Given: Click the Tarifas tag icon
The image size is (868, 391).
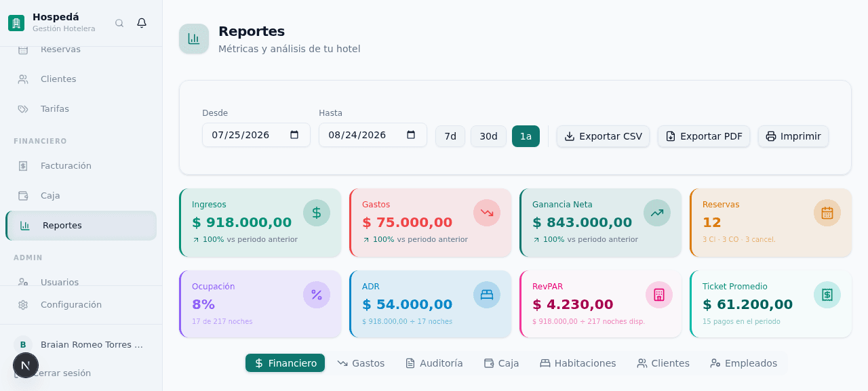Looking at the screenshot, I should tap(23, 109).
